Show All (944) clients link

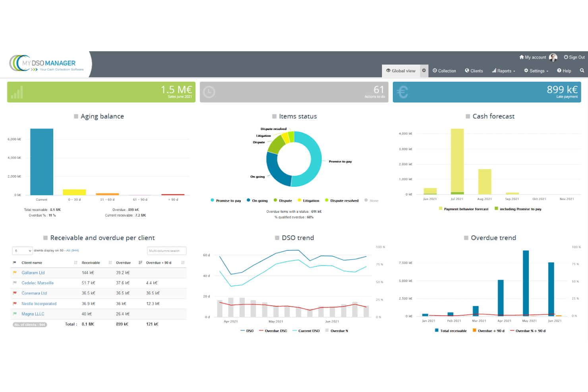pyautogui.click(x=72, y=251)
